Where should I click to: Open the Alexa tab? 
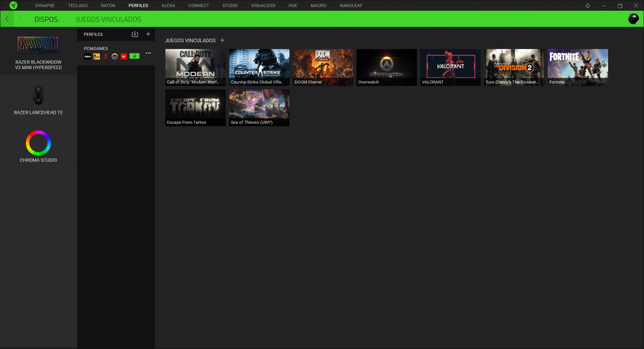point(169,6)
